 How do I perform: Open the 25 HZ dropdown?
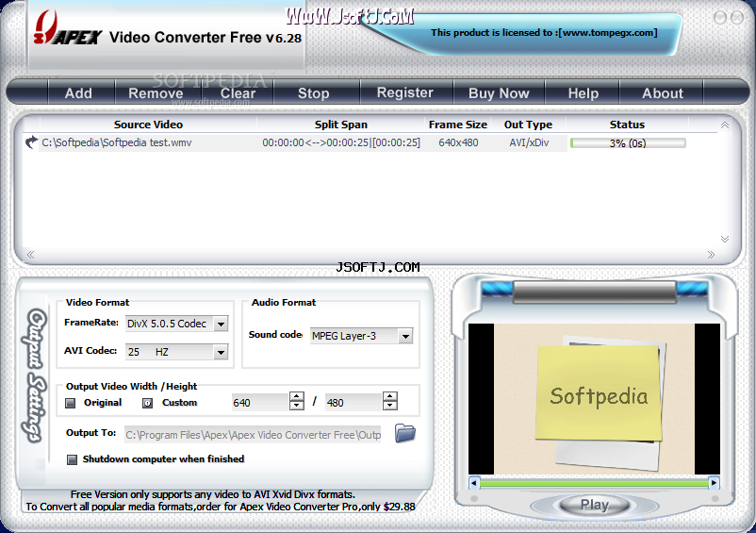[x=221, y=353]
